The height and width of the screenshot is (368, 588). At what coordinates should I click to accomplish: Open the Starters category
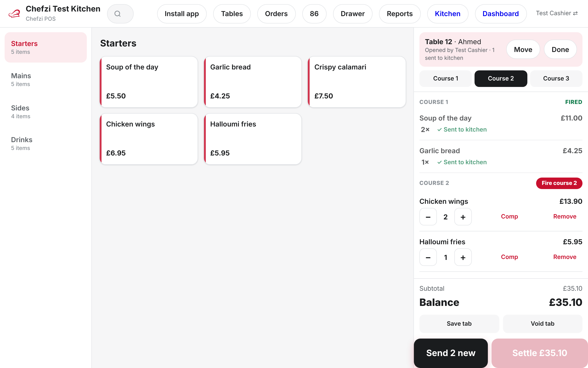pyautogui.click(x=46, y=47)
